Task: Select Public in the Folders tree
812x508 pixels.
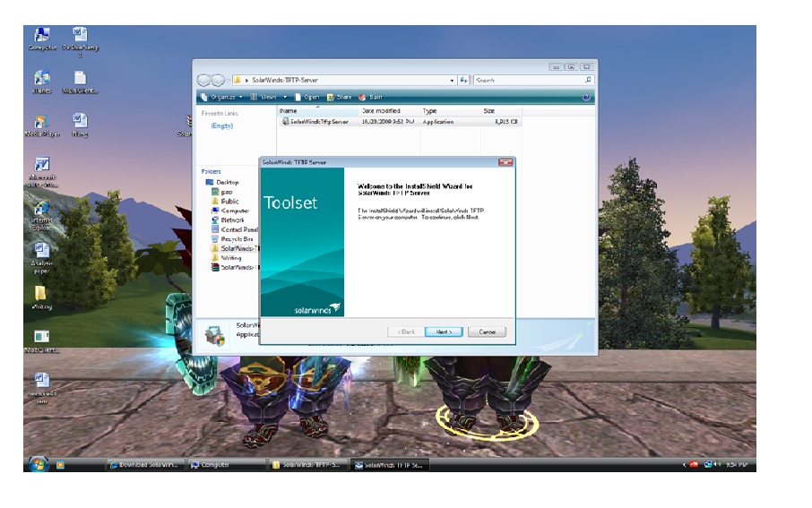Action: (x=225, y=202)
